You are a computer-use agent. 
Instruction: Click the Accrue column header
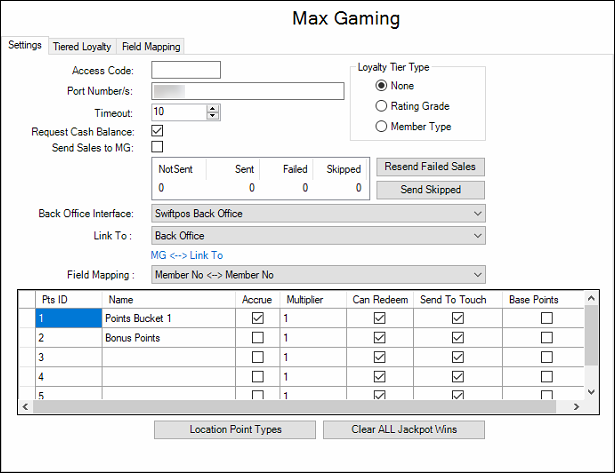[x=258, y=300]
